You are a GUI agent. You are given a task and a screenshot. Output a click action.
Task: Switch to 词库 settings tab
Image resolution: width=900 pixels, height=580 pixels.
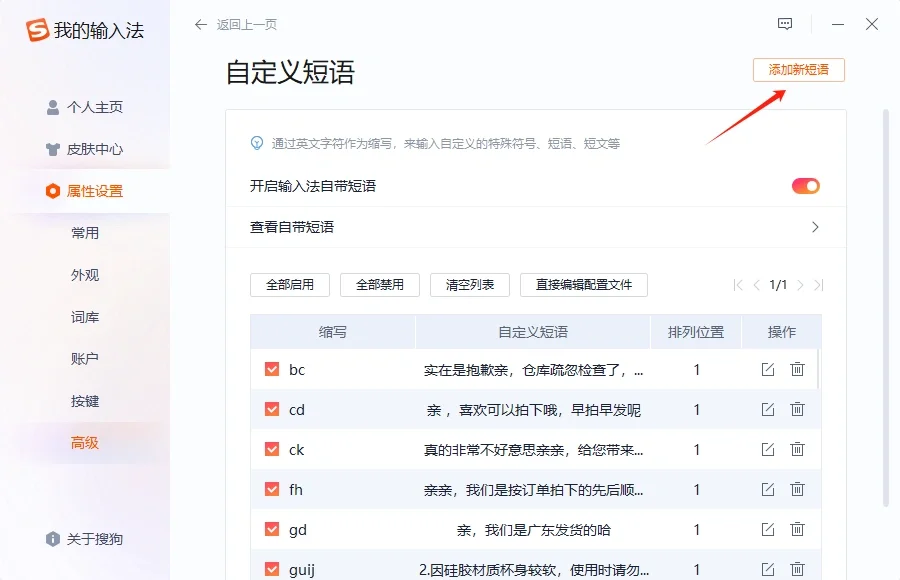pos(85,317)
